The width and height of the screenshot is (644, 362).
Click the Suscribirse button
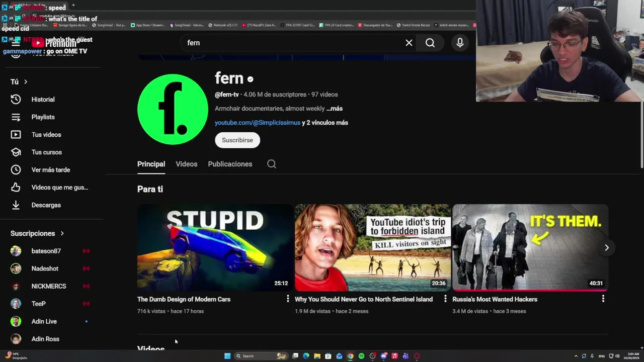pos(237,140)
